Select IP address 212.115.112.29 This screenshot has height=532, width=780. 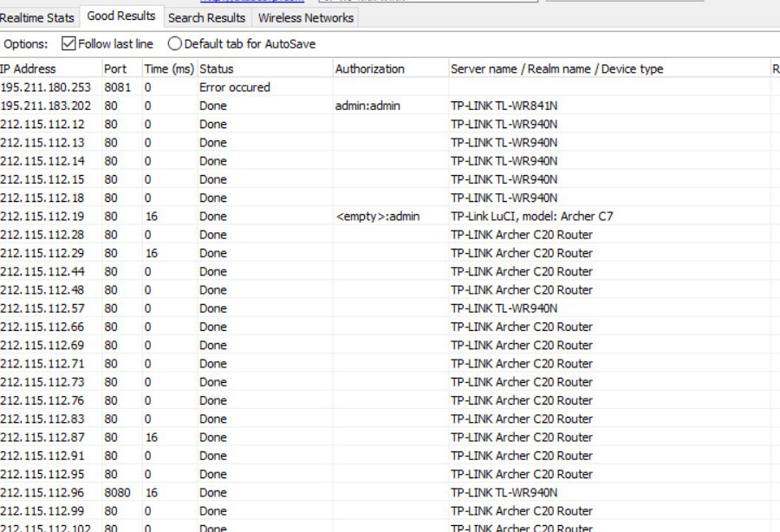pyautogui.click(x=42, y=253)
